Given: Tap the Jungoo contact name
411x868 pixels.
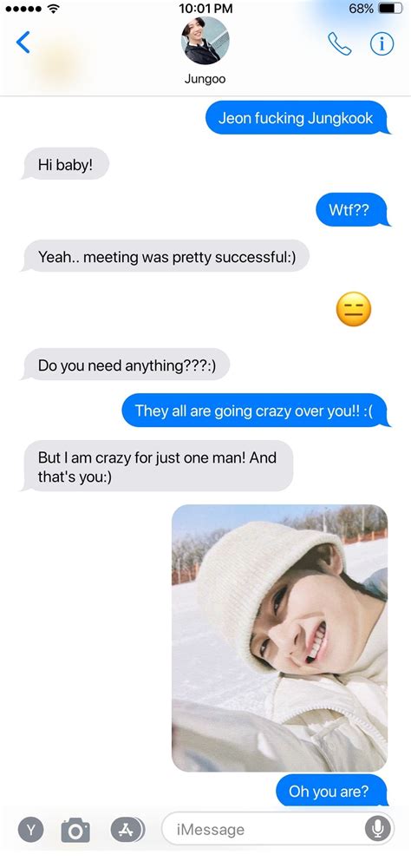Looking at the screenshot, I should (205, 79).
